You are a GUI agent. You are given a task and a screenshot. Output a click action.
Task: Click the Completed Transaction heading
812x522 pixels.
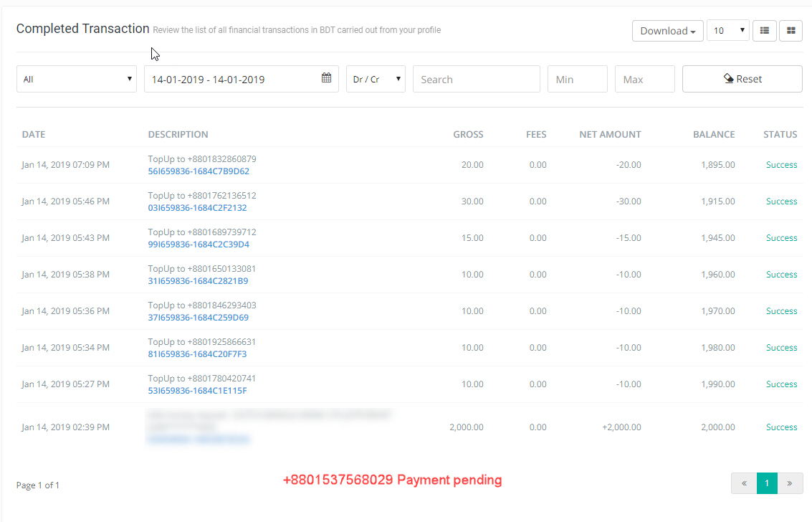pyautogui.click(x=83, y=29)
